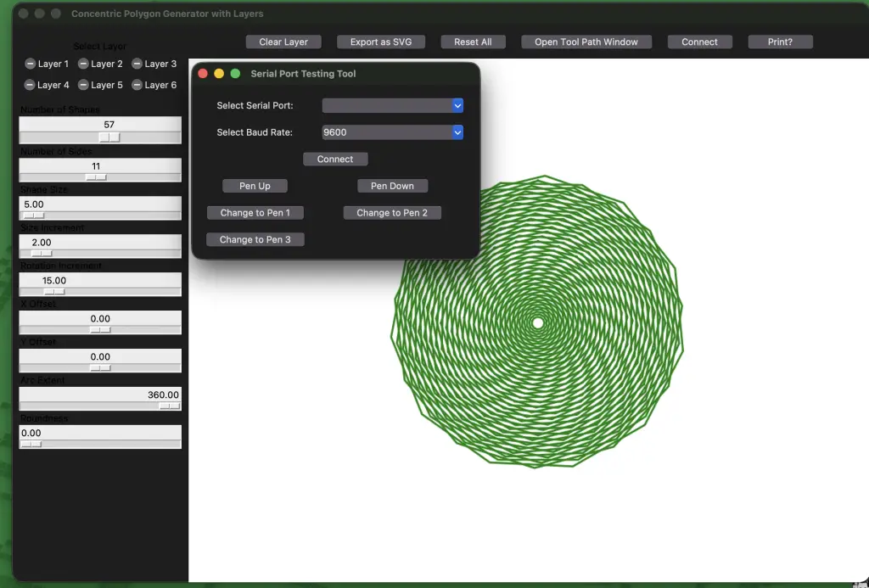Close the Serial Port Testing Tool window

pyautogui.click(x=203, y=74)
